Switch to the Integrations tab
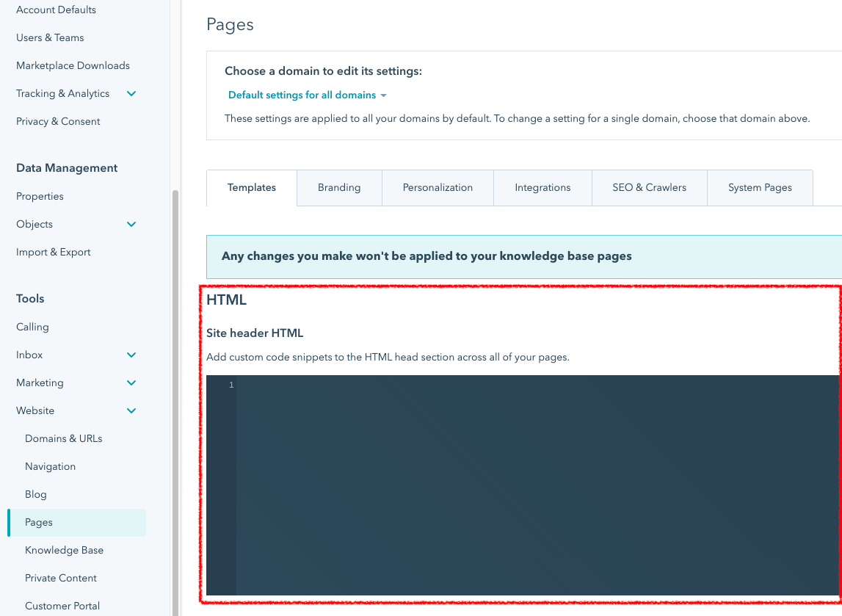Viewport: 842px width, 616px height. [542, 187]
